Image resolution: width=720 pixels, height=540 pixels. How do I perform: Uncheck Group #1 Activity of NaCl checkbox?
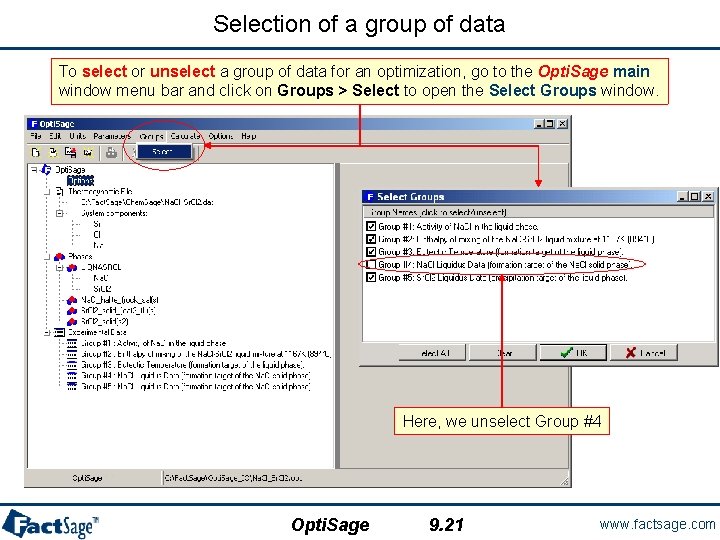[x=371, y=226]
